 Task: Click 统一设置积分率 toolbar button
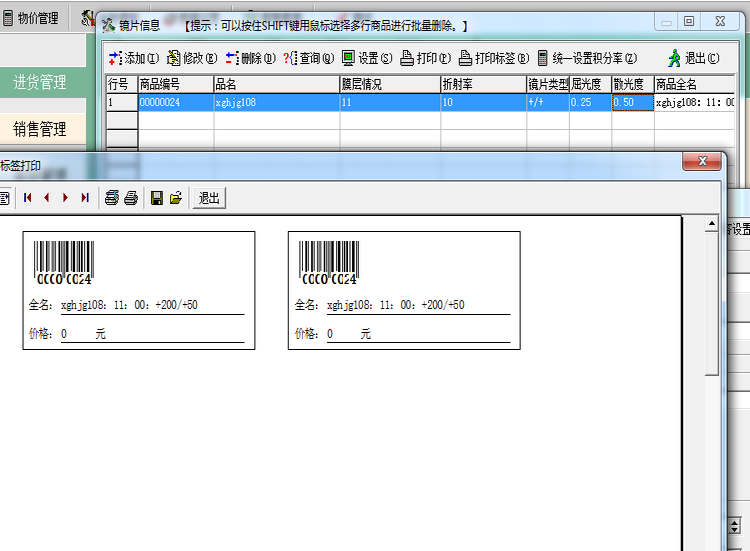[x=587, y=58]
